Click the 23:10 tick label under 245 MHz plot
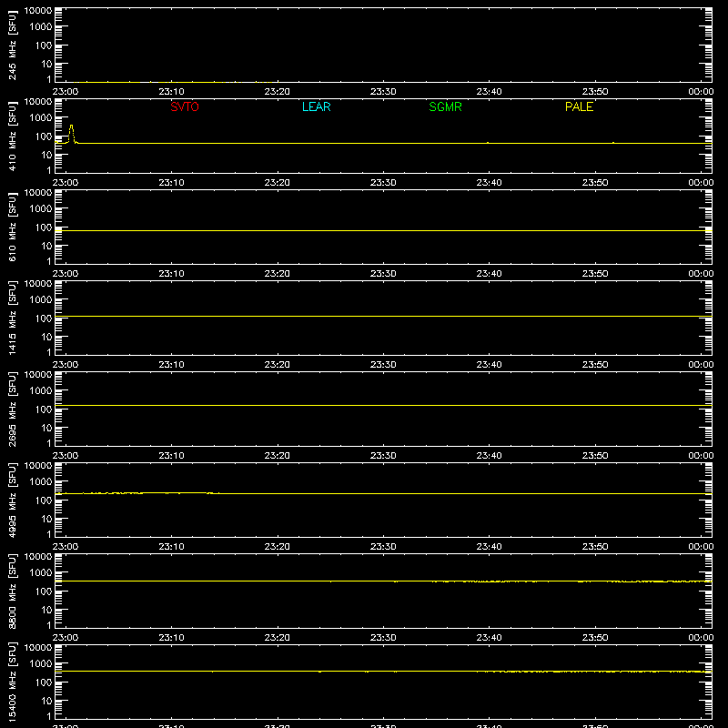The image size is (728, 728). point(171,92)
